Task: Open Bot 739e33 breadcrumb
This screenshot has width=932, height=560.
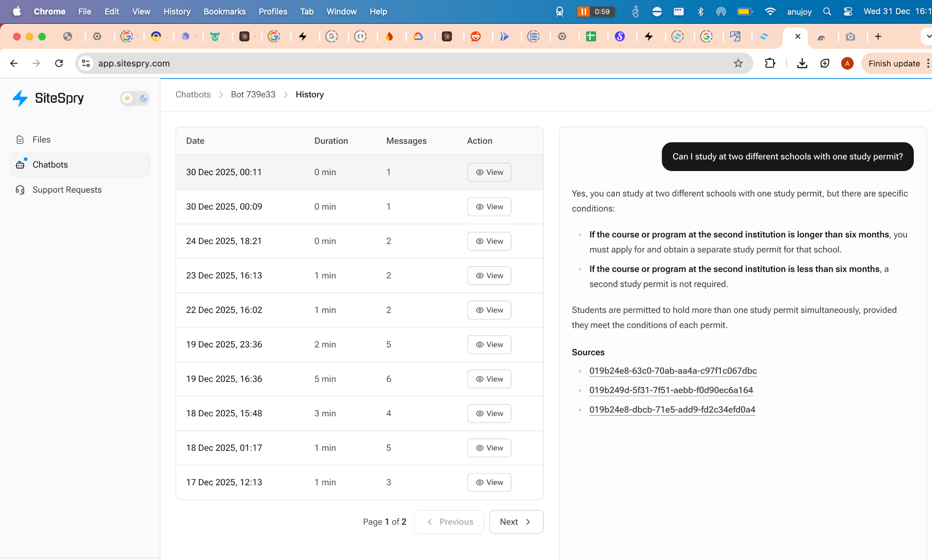Action: pos(253,95)
